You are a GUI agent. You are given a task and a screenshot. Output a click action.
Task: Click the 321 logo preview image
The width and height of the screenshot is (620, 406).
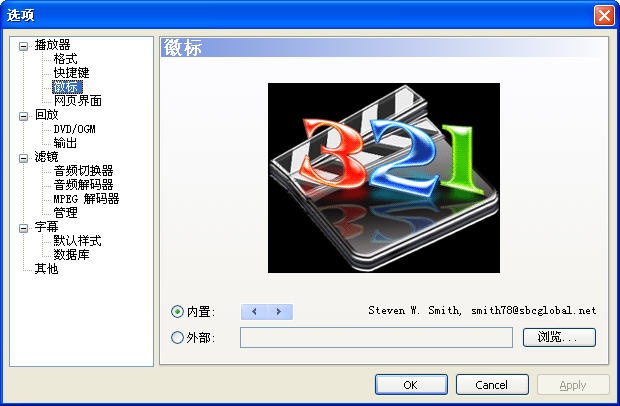(383, 178)
